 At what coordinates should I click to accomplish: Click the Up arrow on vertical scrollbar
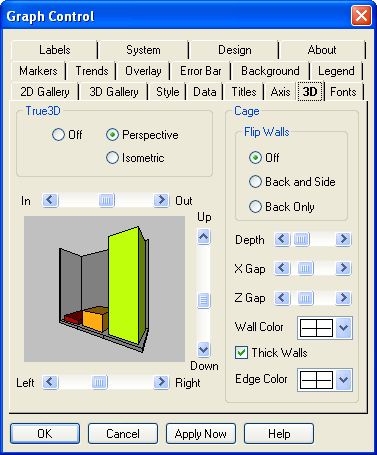coord(203,237)
